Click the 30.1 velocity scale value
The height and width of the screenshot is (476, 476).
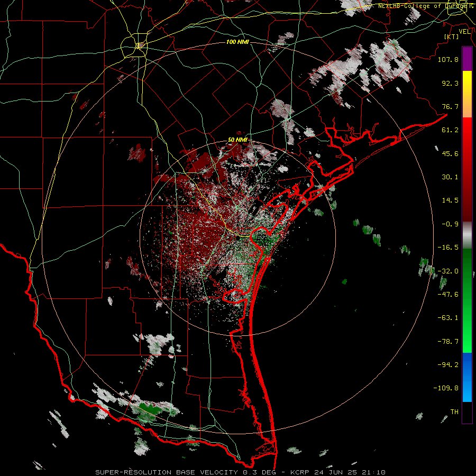[x=450, y=177]
